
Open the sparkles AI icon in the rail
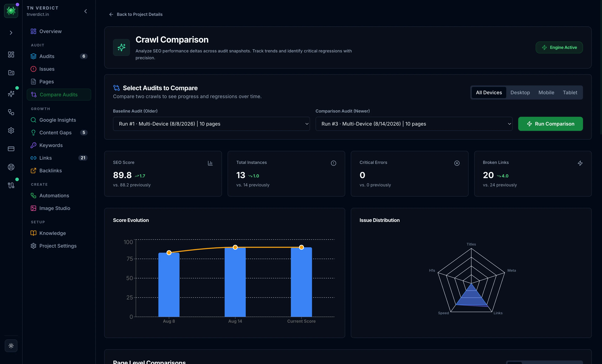point(11,94)
